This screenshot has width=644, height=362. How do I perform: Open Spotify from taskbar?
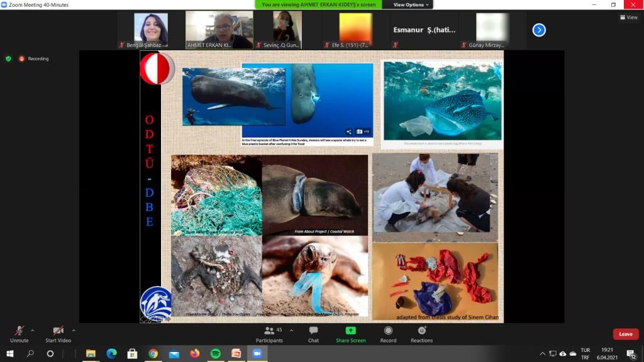tap(216, 353)
